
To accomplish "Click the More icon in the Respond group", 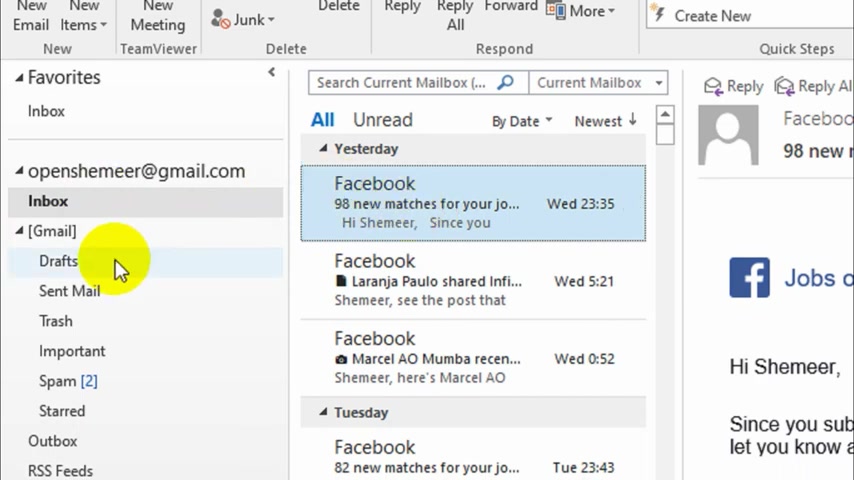I will point(556,11).
